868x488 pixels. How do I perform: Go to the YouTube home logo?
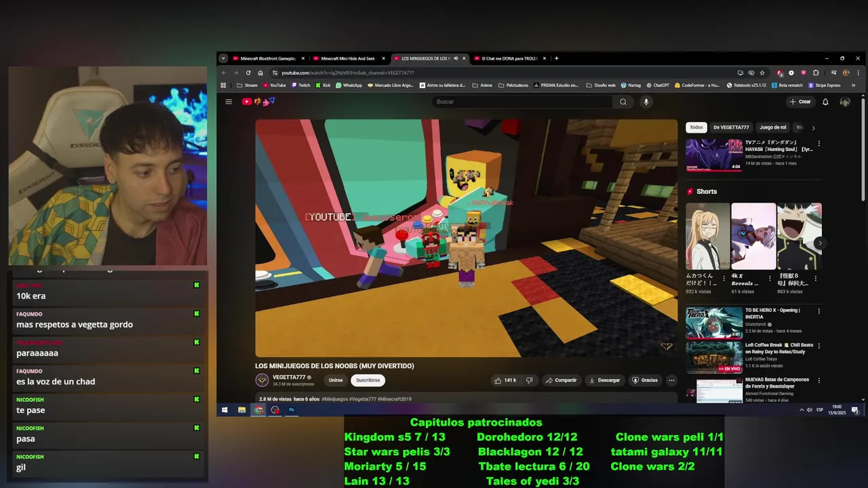tap(258, 102)
